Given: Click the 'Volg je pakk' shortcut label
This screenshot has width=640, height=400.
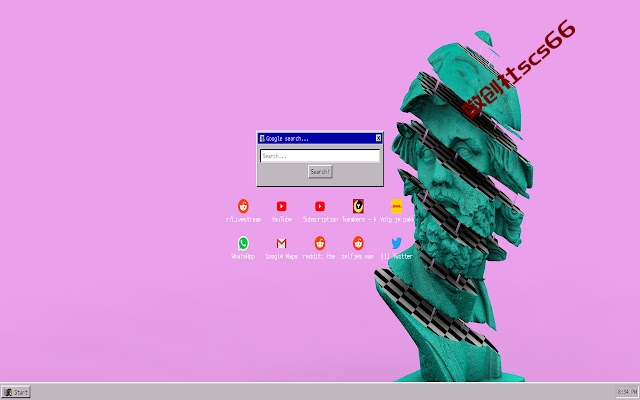Looking at the screenshot, I should coord(397,220).
